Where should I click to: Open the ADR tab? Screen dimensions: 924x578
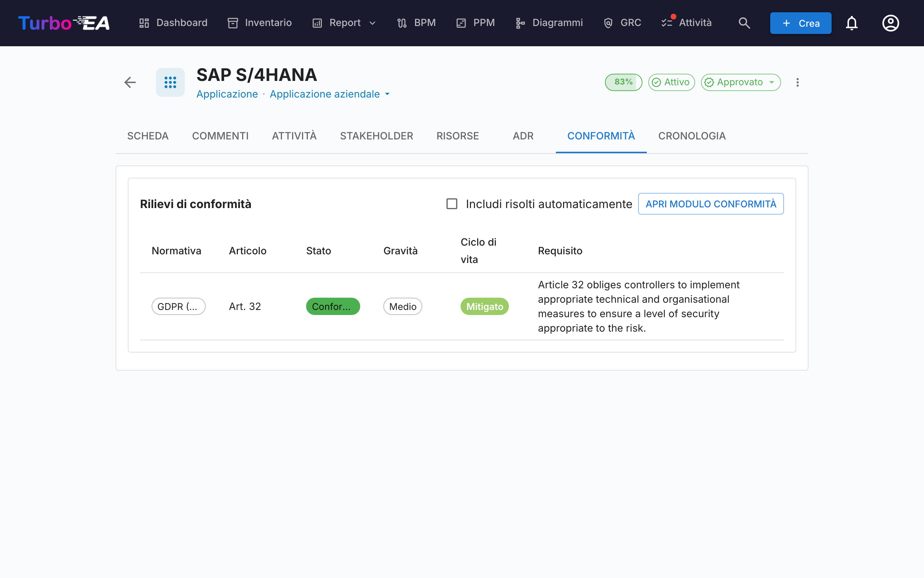pos(523,136)
